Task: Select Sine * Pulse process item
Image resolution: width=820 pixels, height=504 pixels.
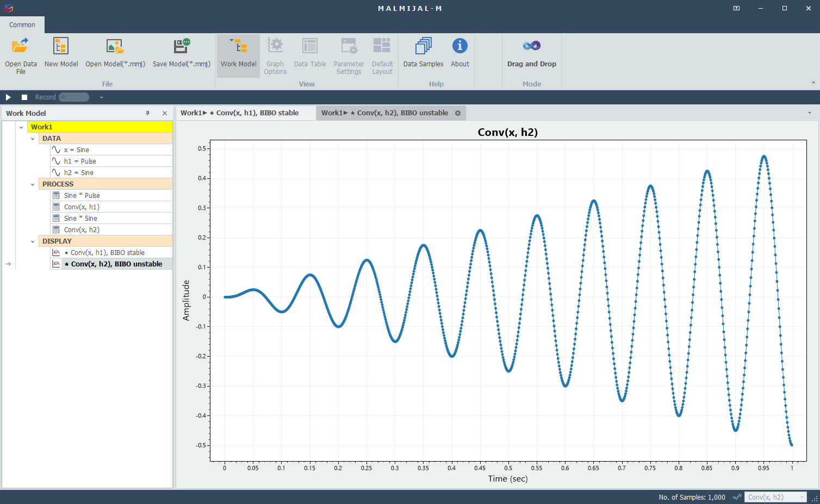Action: 111,196
